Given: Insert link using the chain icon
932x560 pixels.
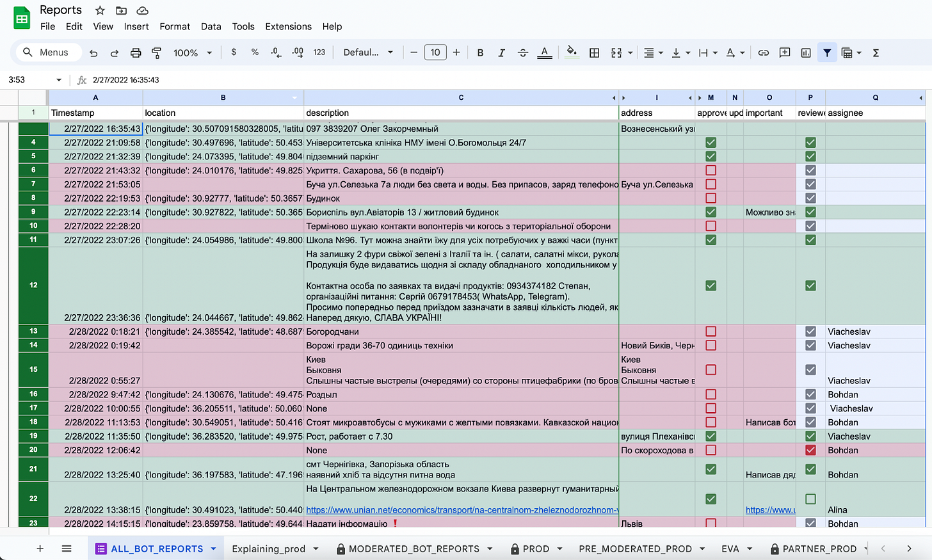Looking at the screenshot, I should [764, 53].
